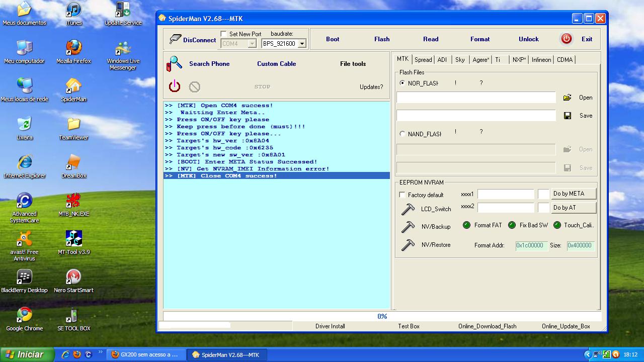
Task: Switch to the Spread tab
Action: (423, 60)
